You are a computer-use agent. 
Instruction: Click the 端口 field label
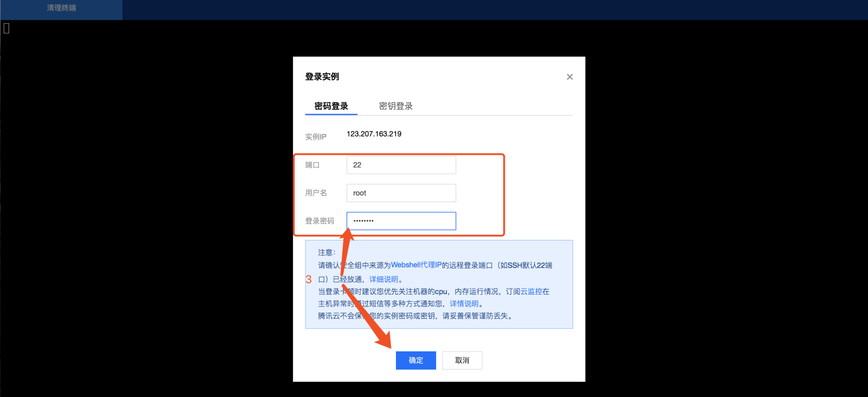tap(312, 165)
